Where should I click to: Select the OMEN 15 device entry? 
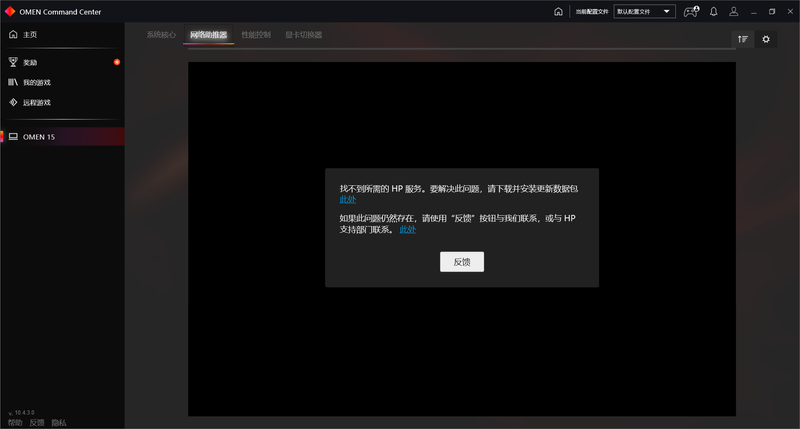(38, 137)
